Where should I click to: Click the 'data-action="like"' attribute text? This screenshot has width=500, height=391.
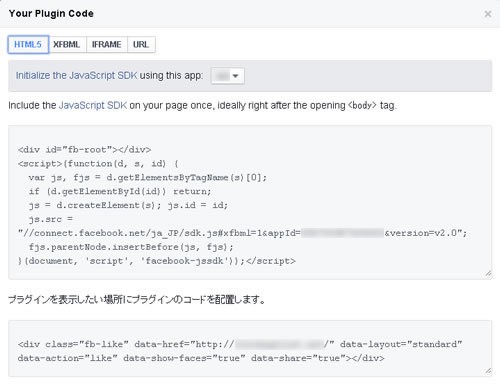point(68,358)
